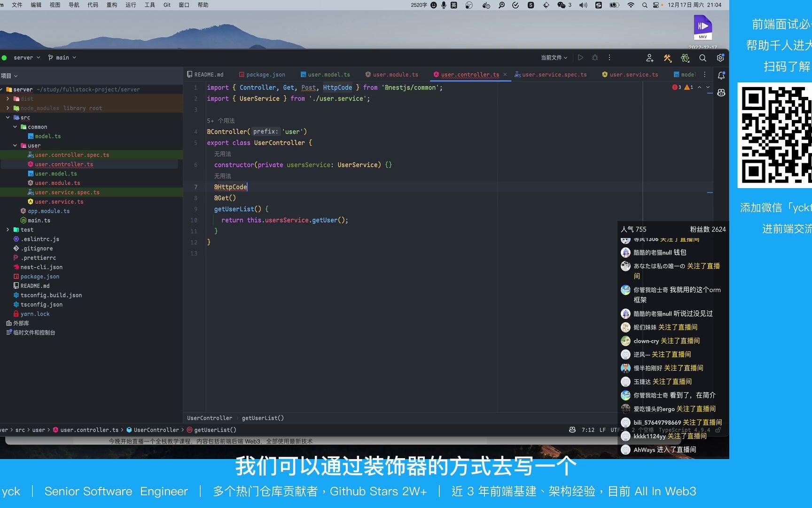Switch to the README.md tab
Image resolution: width=812 pixels, height=508 pixels.
tap(205, 75)
